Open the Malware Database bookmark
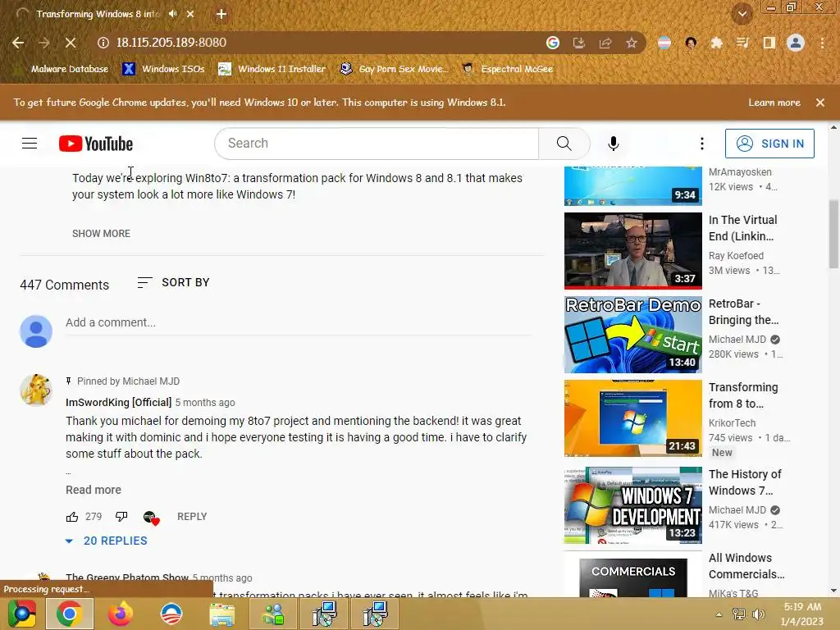The height and width of the screenshot is (630, 840). point(64,69)
